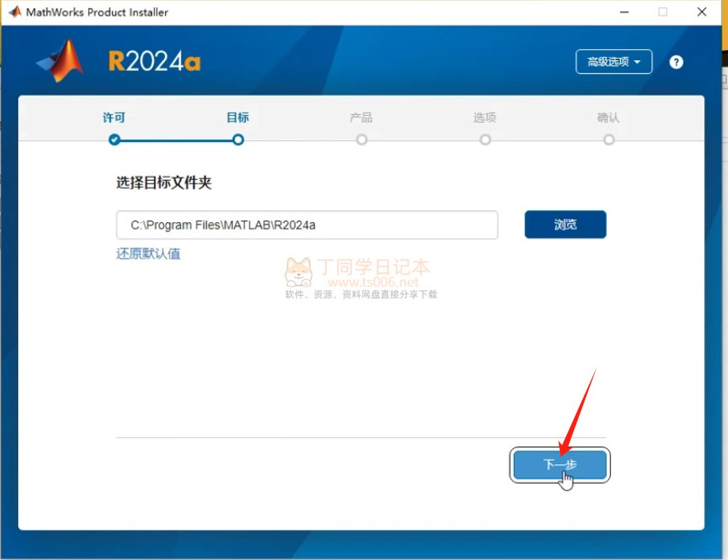728x560 pixels.
Task: Click the help question mark icon
Action: [x=676, y=62]
